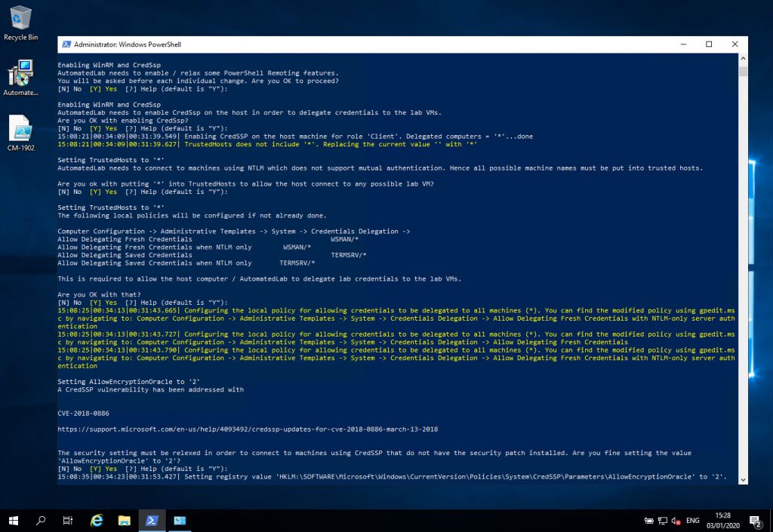The height and width of the screenshot is (532, 773).
Task: Click the 'CVE-2018-0886' line
Action: [83, 414]
